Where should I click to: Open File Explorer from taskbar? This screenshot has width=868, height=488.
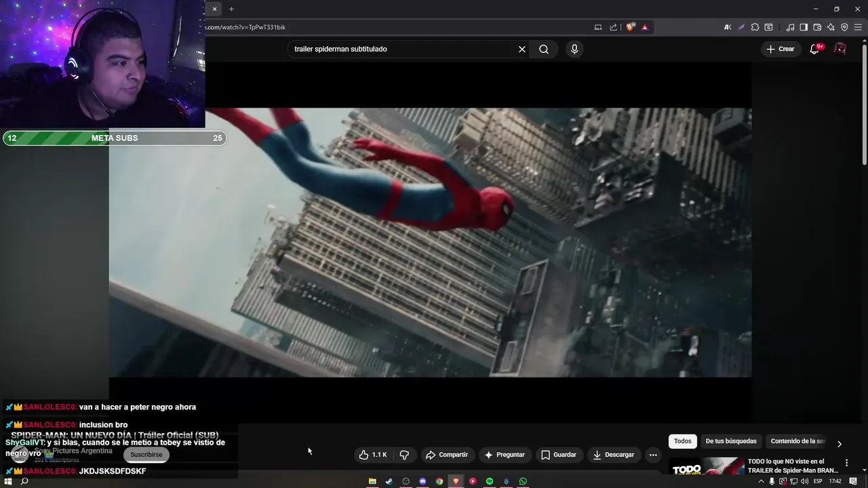pyautogui.click(x=372, y=481)
